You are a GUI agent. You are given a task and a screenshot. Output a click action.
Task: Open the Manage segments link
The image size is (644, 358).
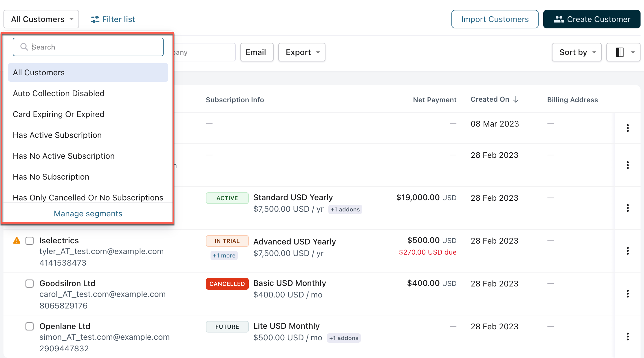tap(88, 213)
